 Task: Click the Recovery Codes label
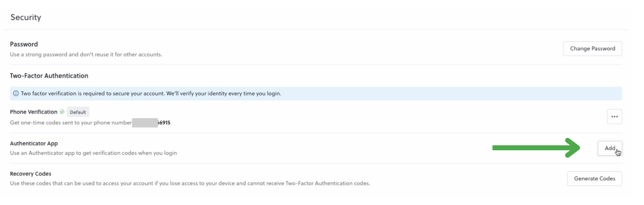pyautogui.click(x=31, y=174)
